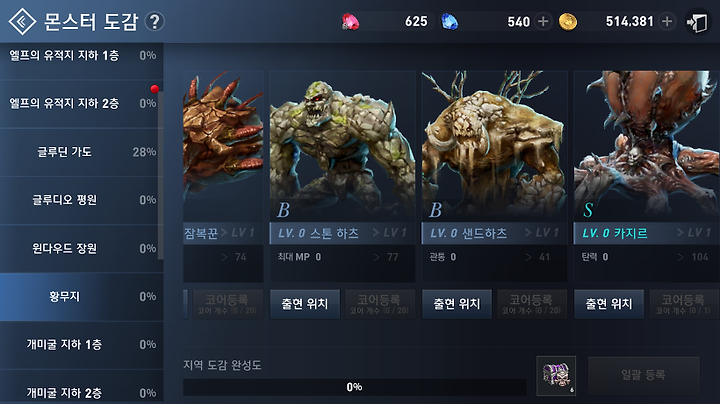
Task: Click 출현 위치 under 카지르
Action: click(x=609, y=304)
